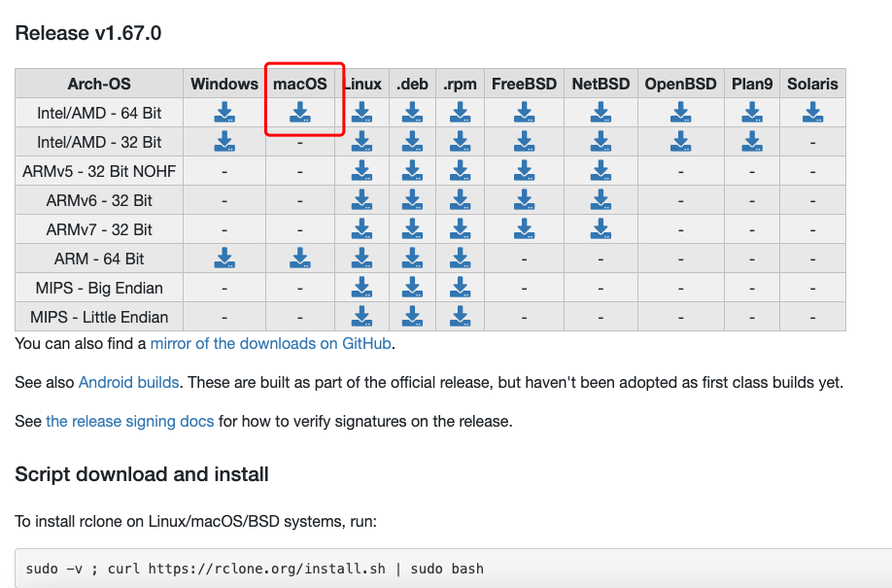Download macOS Intel/AMD 64 Bit build
Screen dimensions: 892x588
[300, 112]
